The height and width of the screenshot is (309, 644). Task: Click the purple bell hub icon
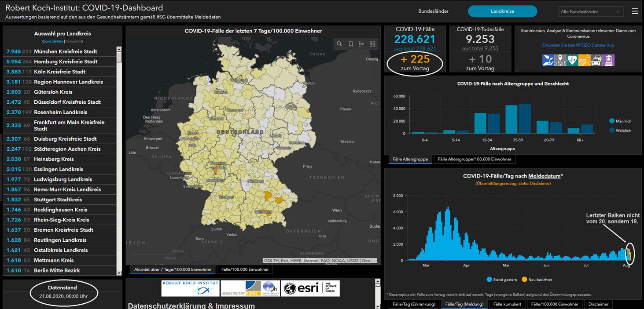click(x=608, y=60)
